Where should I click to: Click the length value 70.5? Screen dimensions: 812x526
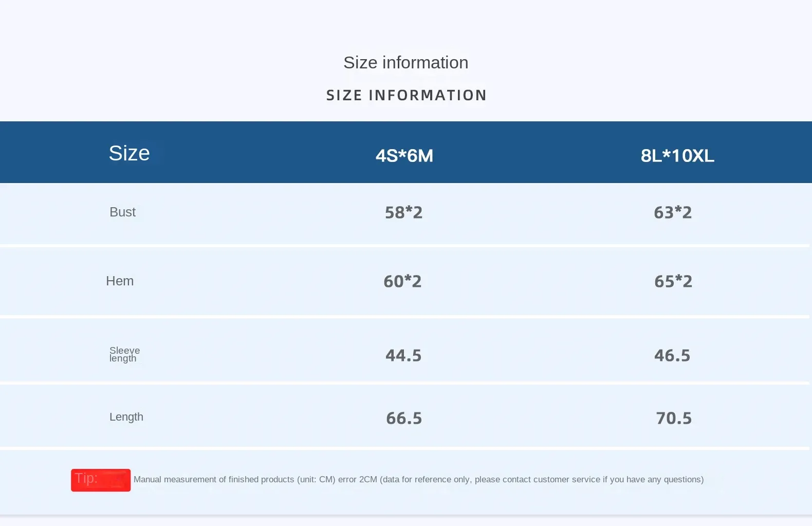674,418
